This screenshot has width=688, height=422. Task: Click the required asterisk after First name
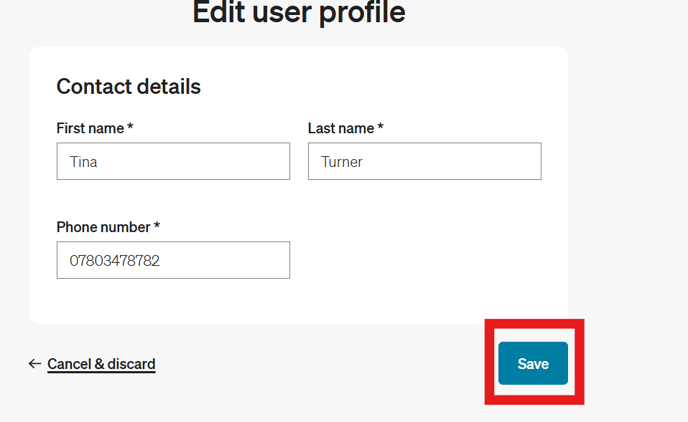point(130,126)
